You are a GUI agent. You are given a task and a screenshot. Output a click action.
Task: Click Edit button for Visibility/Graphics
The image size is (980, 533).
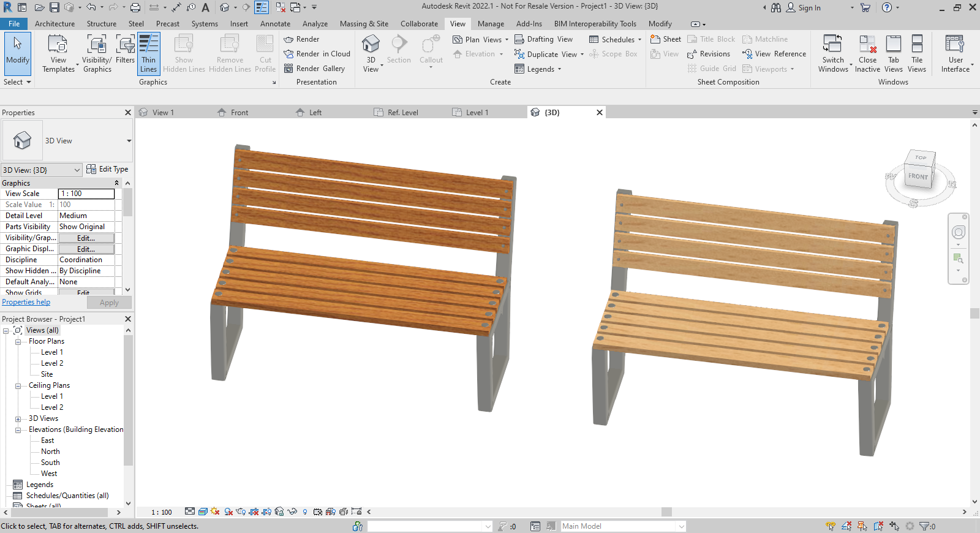(86, 238)
